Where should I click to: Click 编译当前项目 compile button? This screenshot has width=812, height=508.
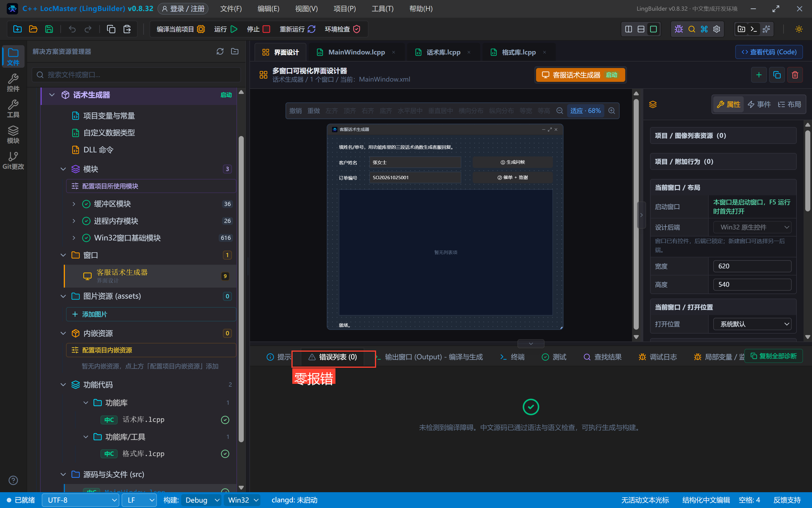(x=181, y=29)
